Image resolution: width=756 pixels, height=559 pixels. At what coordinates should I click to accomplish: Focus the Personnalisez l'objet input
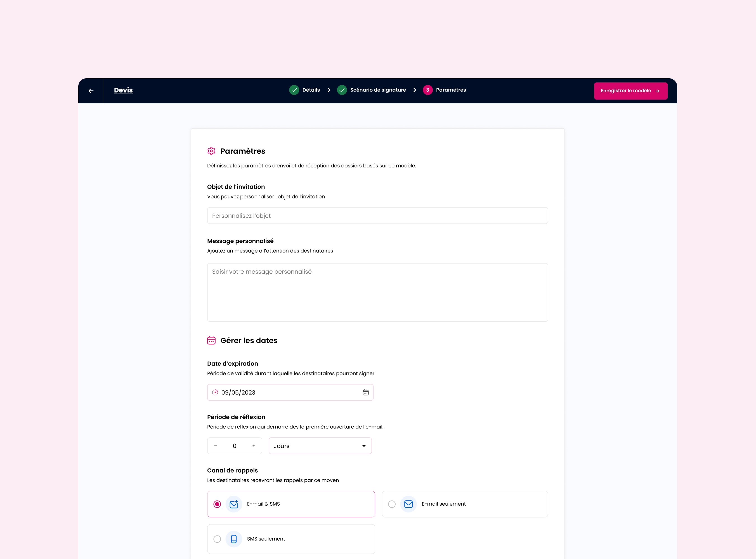click(x=377, y=215)
